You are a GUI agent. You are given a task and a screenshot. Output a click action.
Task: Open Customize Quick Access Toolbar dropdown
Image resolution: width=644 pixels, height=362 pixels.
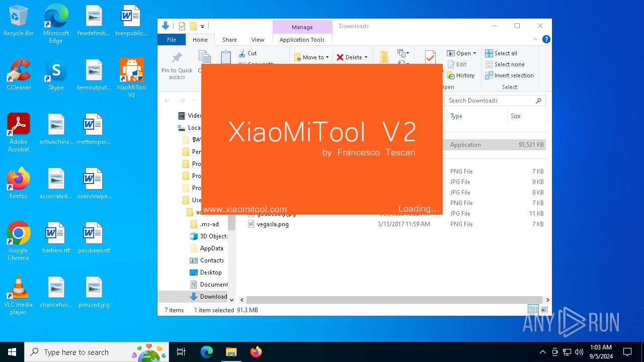click(x=202, y=26)
